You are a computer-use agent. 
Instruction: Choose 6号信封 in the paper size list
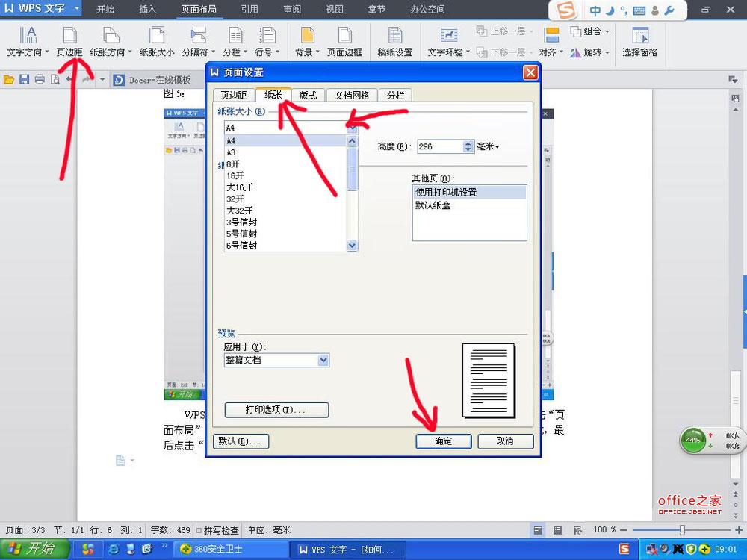(x=285, y=246)
